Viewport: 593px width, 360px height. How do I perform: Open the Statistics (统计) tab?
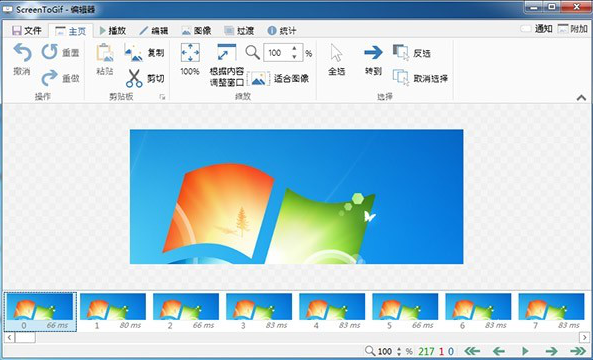281,31
